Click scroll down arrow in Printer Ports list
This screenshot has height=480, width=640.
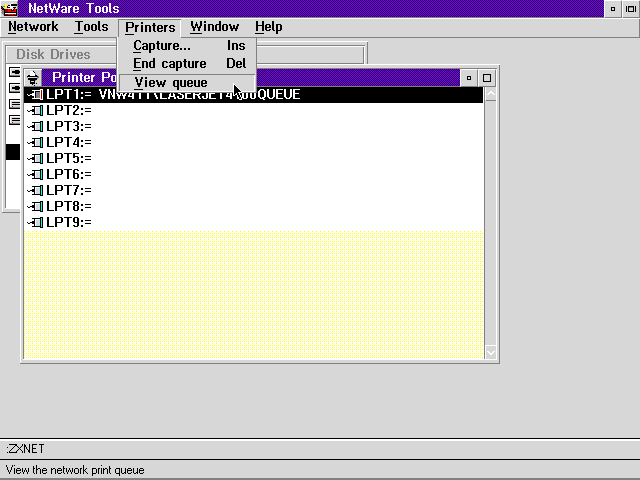tap(491, 352)
